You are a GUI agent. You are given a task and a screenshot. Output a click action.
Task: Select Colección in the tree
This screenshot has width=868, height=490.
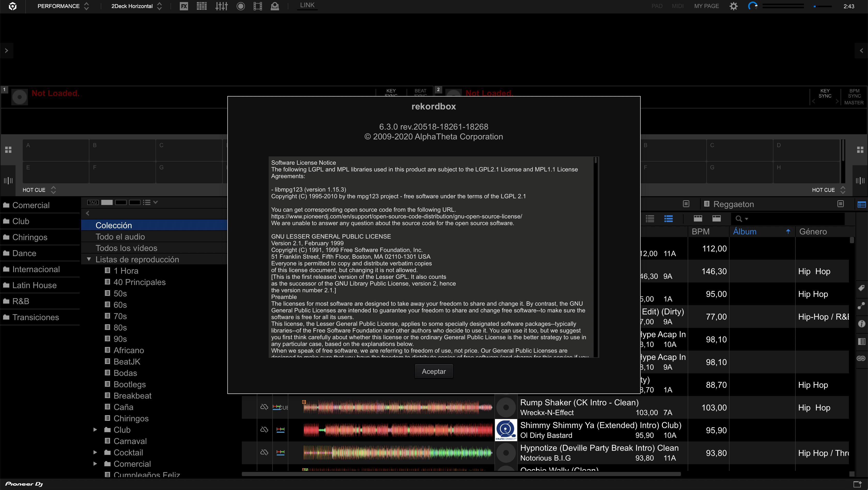pos(154,225)
